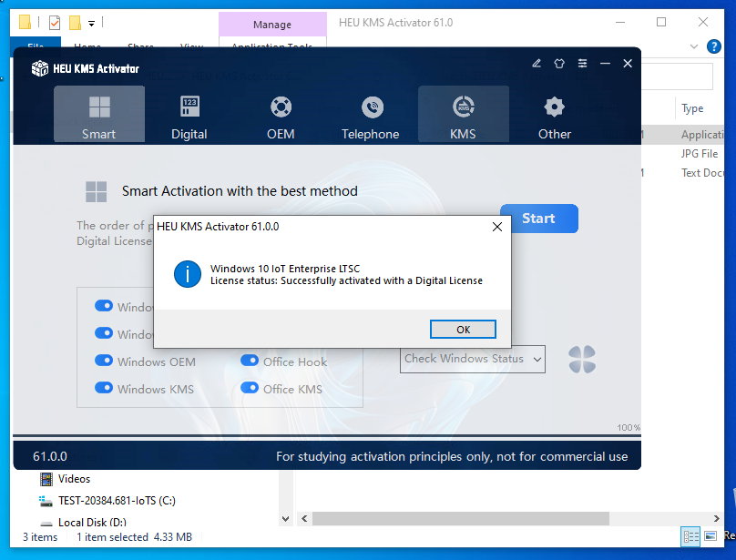Viewport: 736px width, 560px height.
Task: Switch to large thumbnails view icon
Action: 710,536
